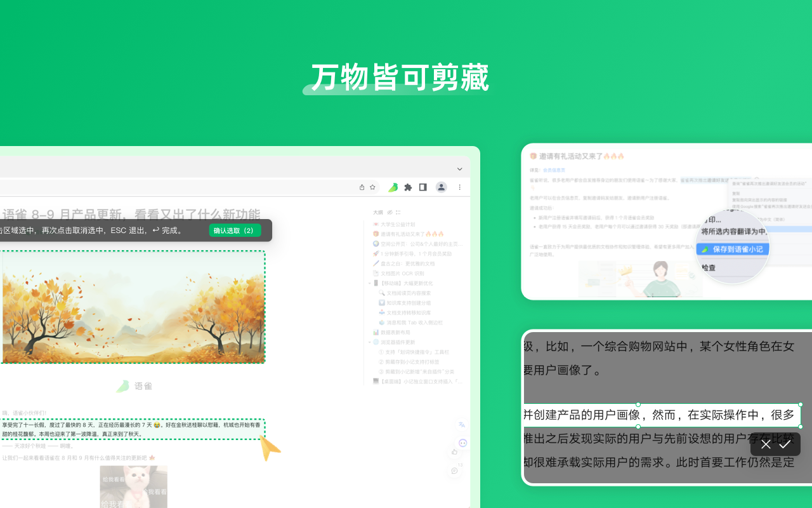The width and height of the screenshot is (812, 508).
Task: Click the floating translate icon
Action: (462, 425)
